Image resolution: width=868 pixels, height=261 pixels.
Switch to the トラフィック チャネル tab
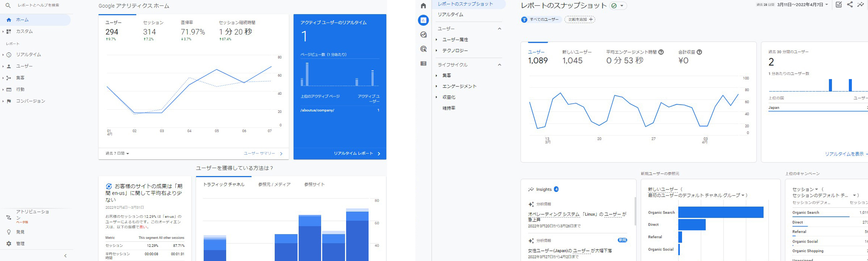[x=224, y=184]
